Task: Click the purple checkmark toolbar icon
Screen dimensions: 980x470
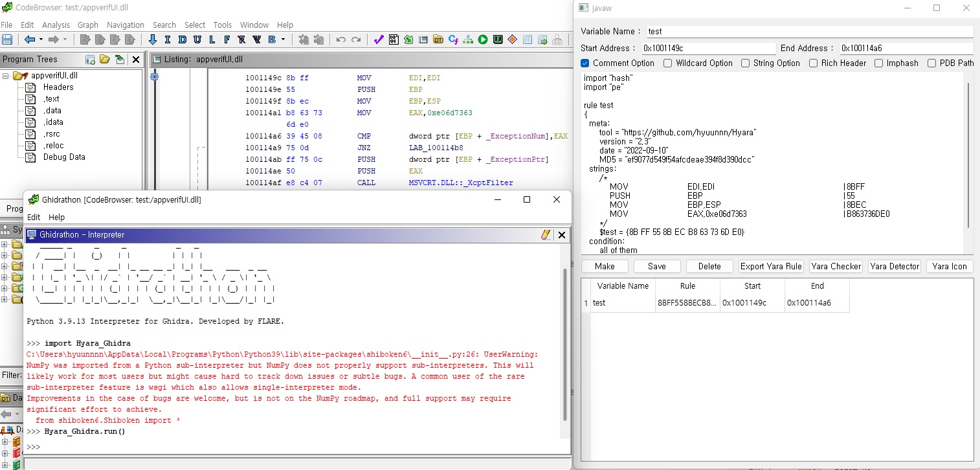Action: tap(379, 39)
